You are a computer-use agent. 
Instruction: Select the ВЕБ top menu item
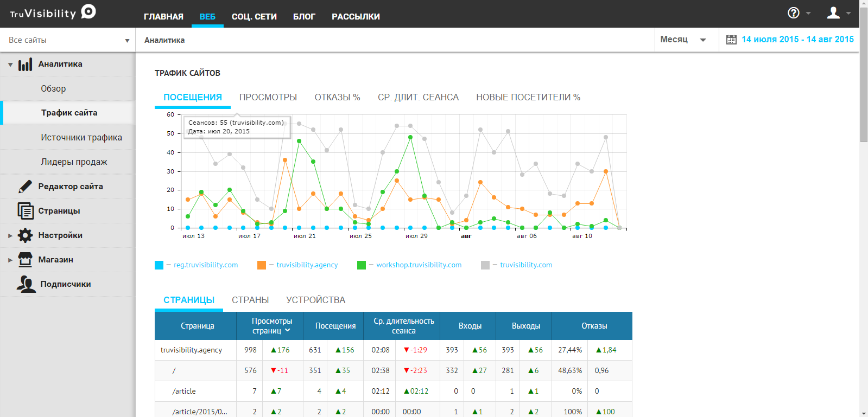[207, 17]
